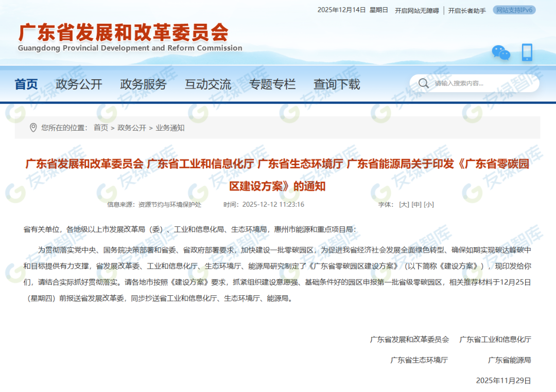The height and width of the screenshot is (392, 556).
Task: Click the search magnifier icon
Action: click(x=423, y=83)
